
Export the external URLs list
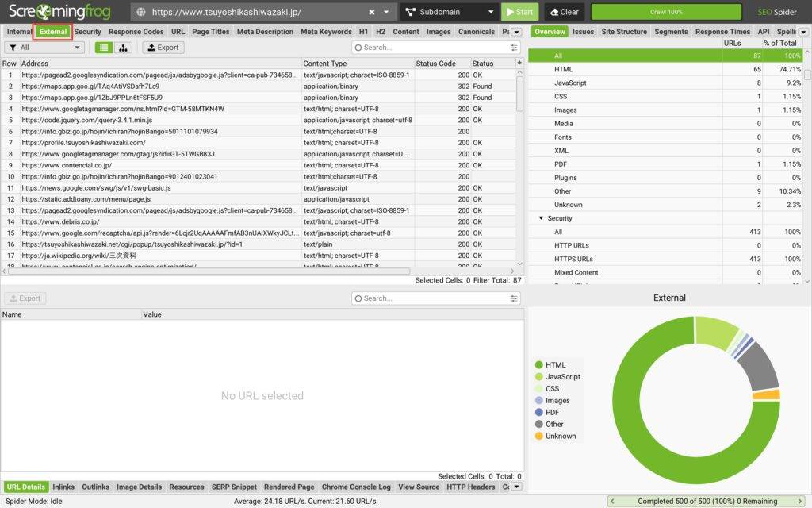pos(163,48)
